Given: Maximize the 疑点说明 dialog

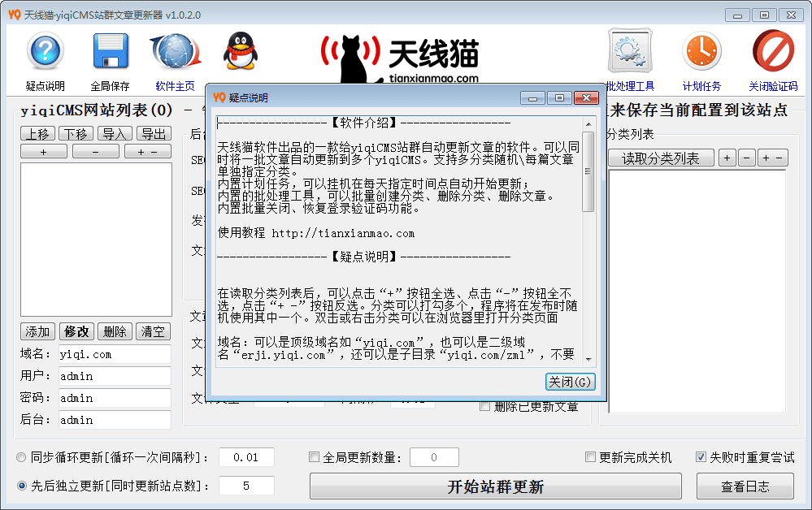Looking at the screenshot, I should [559, 97].
